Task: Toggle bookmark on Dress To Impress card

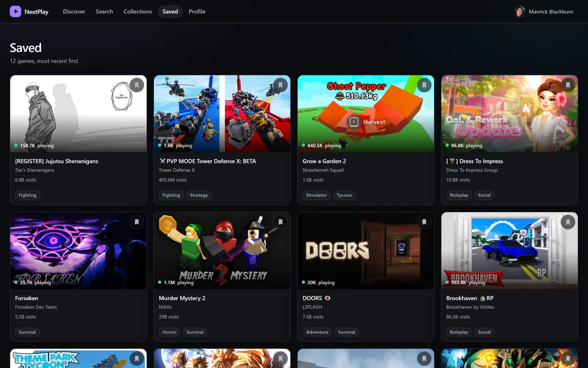Action: (x=568, y=85)
